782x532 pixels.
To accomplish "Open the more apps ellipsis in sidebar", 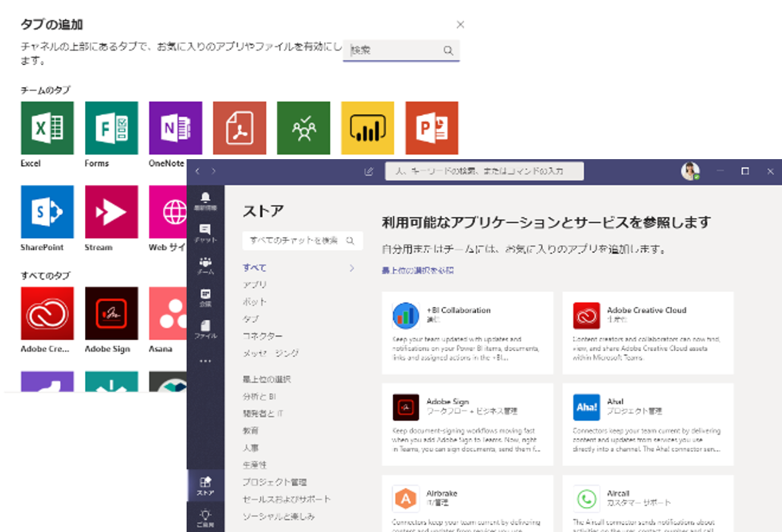I will click(205, 361).
